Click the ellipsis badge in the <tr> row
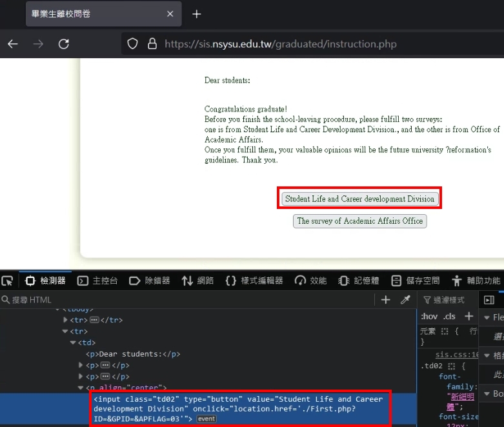 94,320
